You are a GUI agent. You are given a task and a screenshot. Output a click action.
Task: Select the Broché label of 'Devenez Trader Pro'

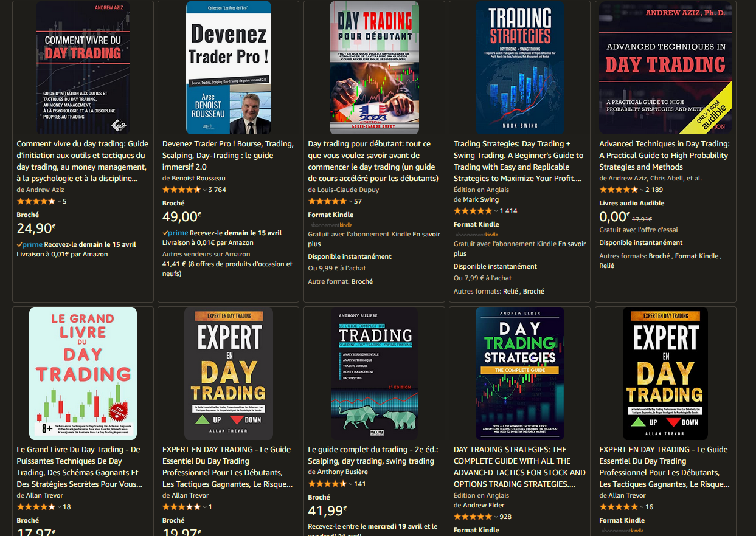click(173, 203)
